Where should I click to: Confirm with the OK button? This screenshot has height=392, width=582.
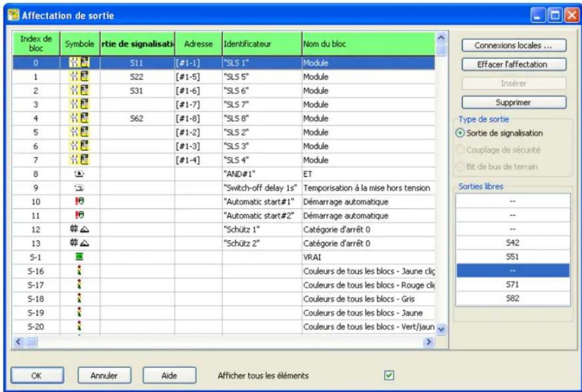click(37, 375)
